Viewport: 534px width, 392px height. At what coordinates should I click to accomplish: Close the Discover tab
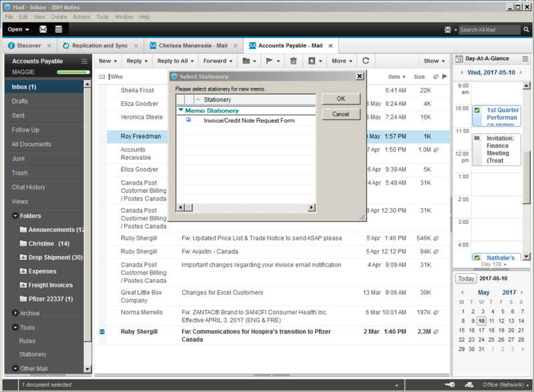(x=49, y=45)
